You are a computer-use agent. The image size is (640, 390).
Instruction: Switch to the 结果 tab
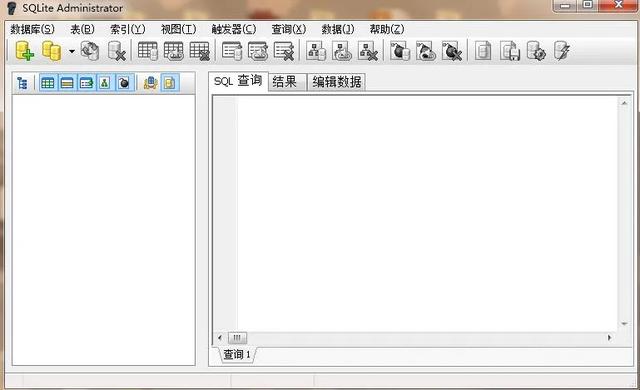click(285, 82)
